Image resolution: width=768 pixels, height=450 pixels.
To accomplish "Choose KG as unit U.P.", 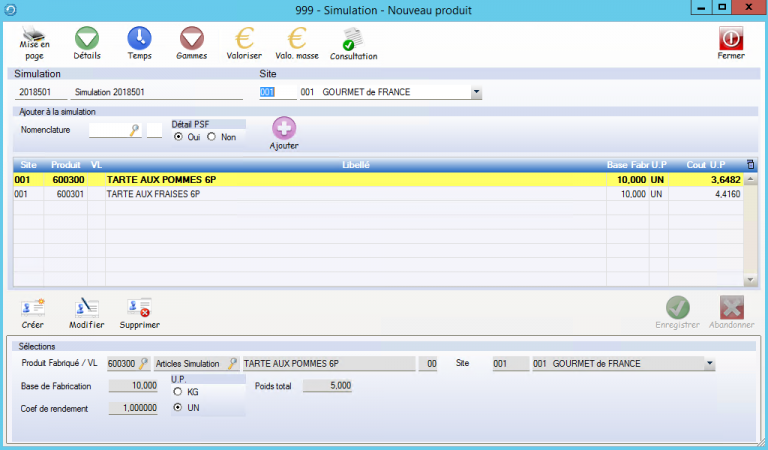I will click(178, 392).
